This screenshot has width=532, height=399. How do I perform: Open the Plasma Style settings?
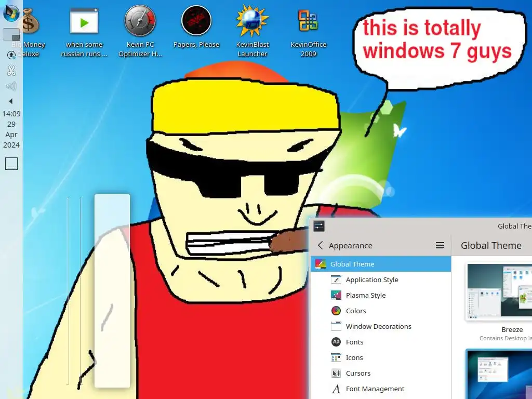tap(381, 295)
